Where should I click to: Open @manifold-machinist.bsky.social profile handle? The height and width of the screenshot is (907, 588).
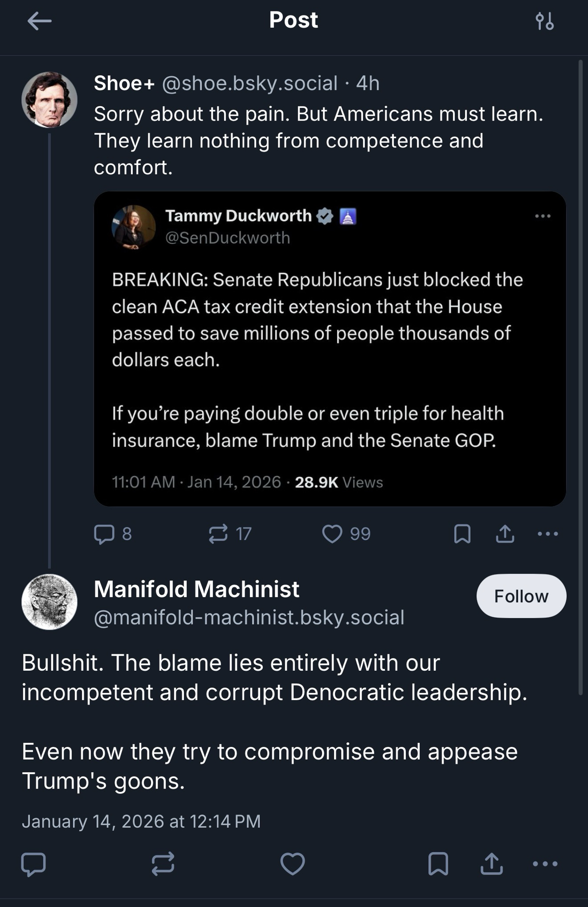click(x=249, y=618)
